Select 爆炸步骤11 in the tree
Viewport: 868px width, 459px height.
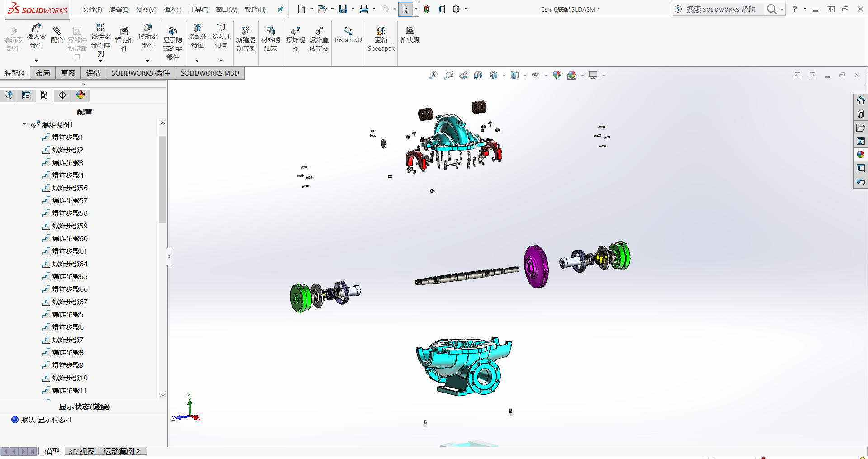pos(70,390)
